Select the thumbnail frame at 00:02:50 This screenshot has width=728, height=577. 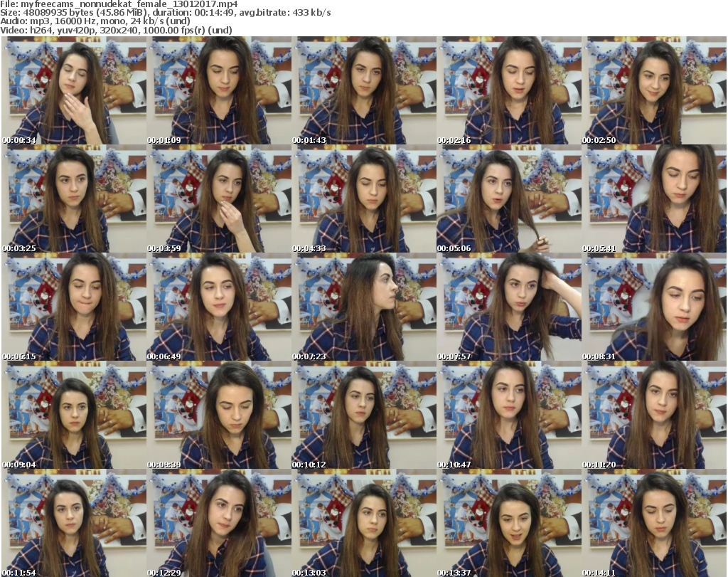tap(654, 90)
